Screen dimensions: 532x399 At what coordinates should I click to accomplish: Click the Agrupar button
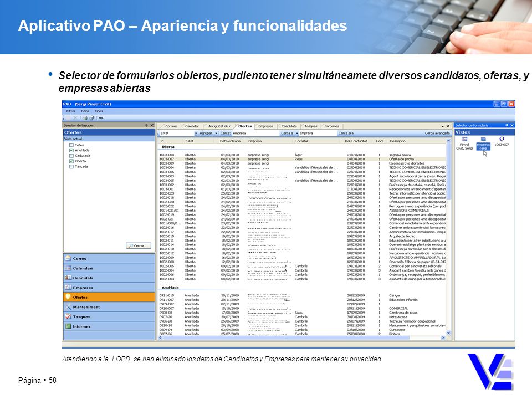(206, 134)
